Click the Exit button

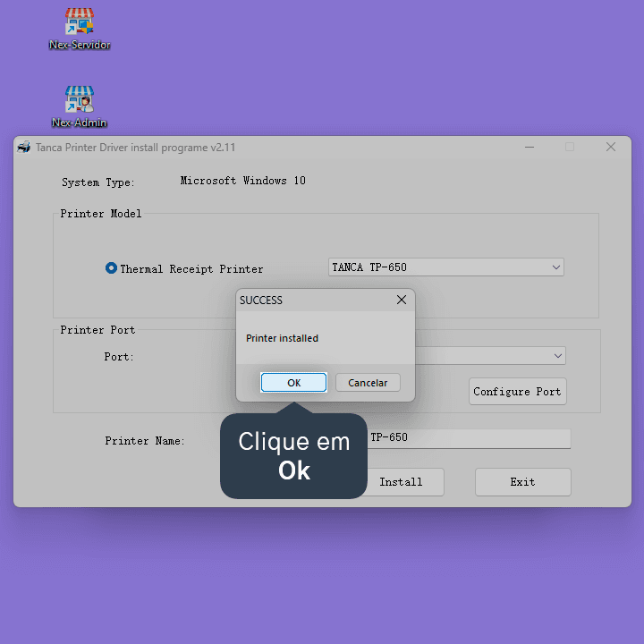click(x=523, y=482)
